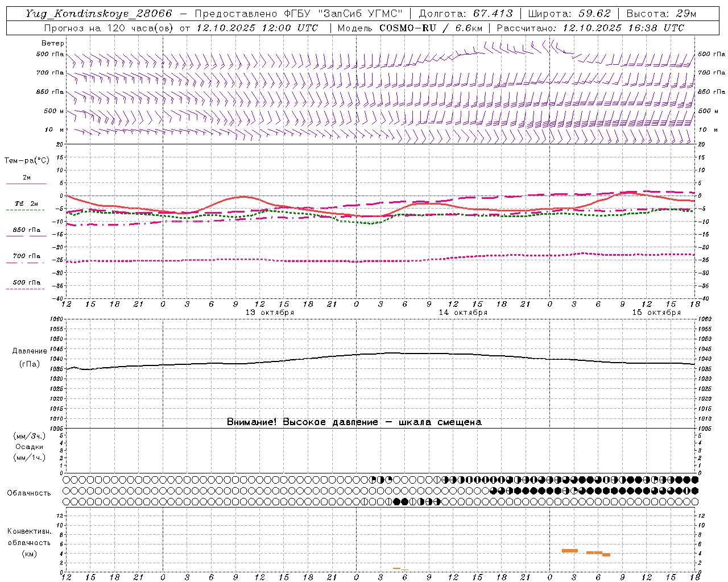Screen dimensions: 728x582
Task: Click the Тем-ра(°C) axis label
Action: pos(27,160)
